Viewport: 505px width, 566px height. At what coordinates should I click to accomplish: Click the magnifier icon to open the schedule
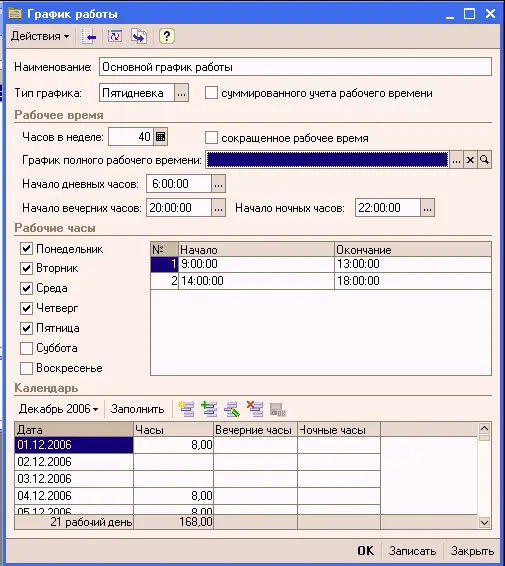484,160
